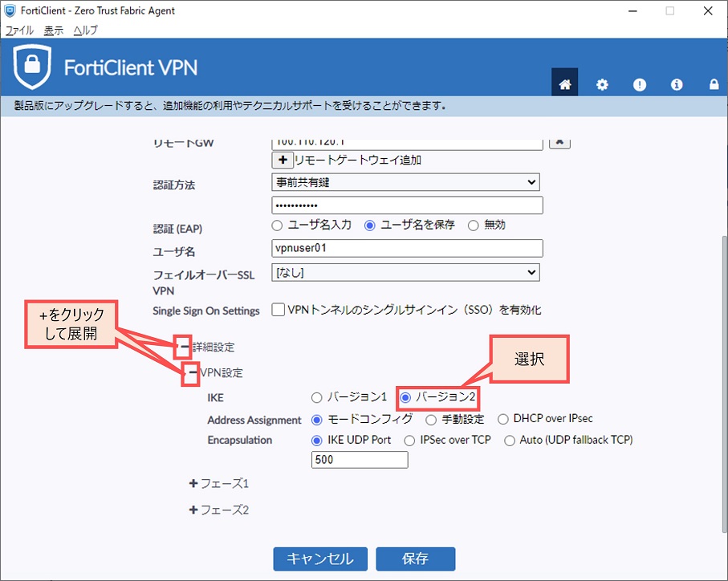
Task: Click the FortiClient shield logo
Action: 33,67
